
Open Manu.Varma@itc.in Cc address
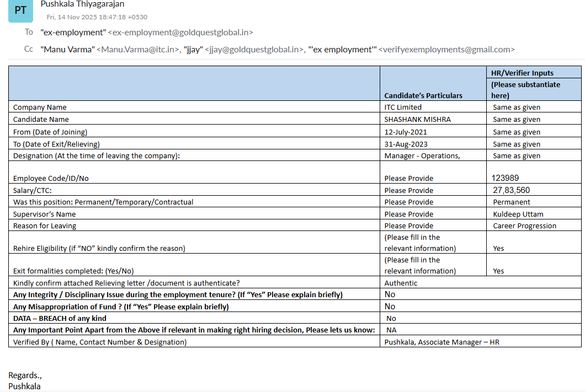137,50
